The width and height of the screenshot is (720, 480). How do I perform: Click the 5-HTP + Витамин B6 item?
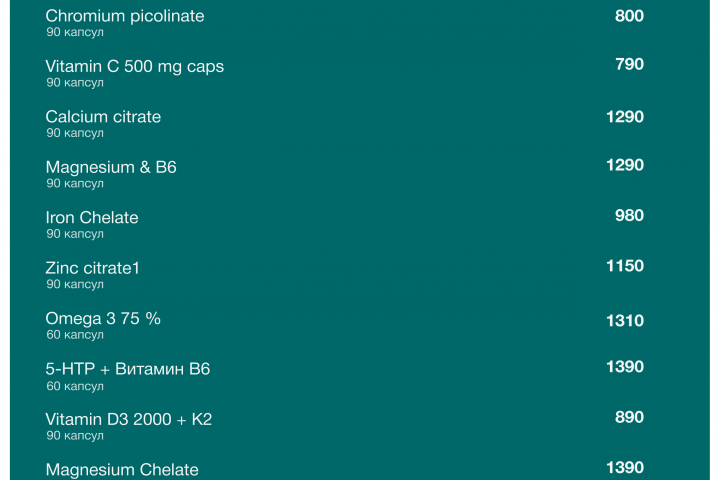coord(128,369)
